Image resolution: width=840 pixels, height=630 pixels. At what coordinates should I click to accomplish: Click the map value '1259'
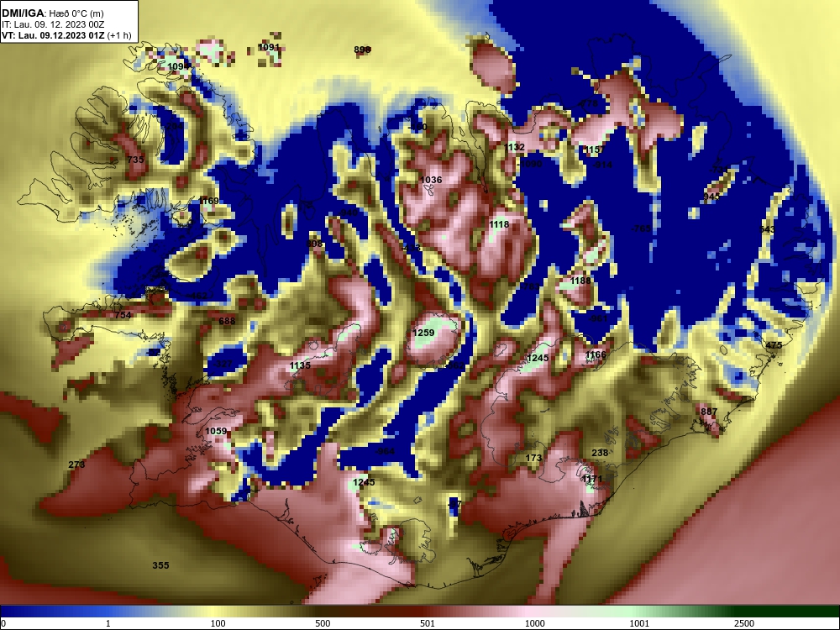[x=423, y=333]
